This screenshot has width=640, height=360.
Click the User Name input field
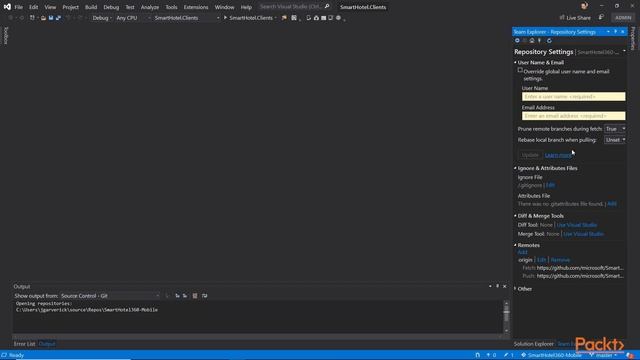pyautogui.click(x=573, y=97)
